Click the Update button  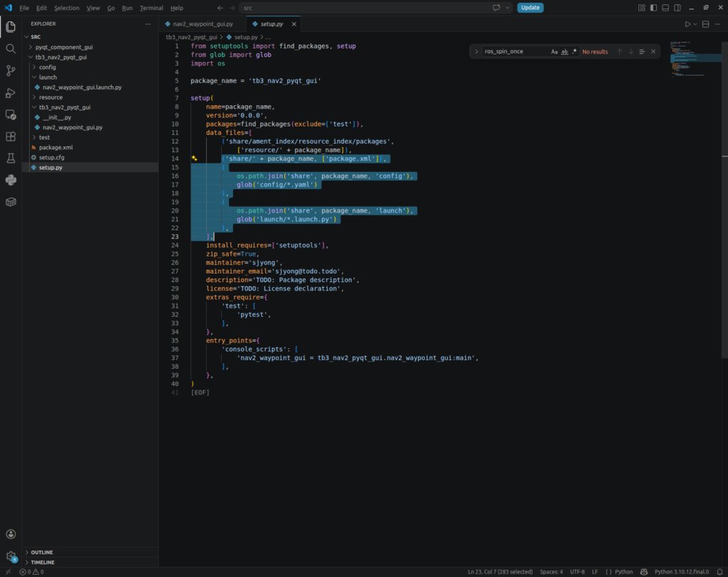tap(530, 8)
